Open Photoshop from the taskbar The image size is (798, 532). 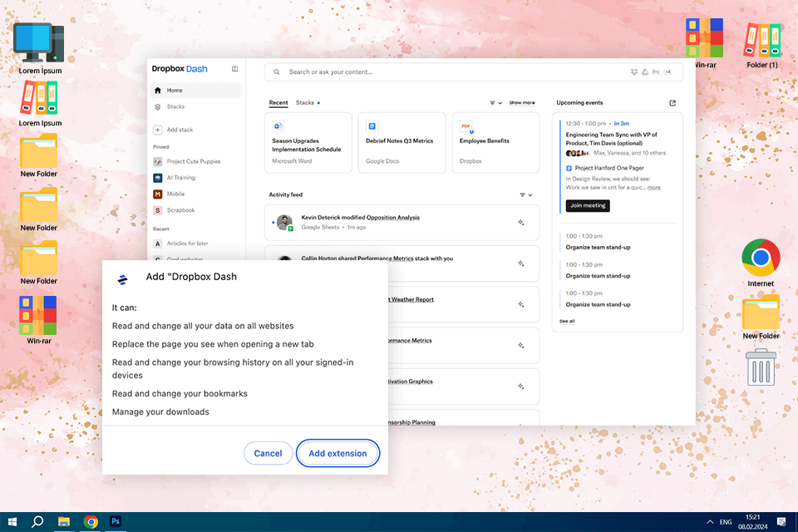[x=116, y=522]
